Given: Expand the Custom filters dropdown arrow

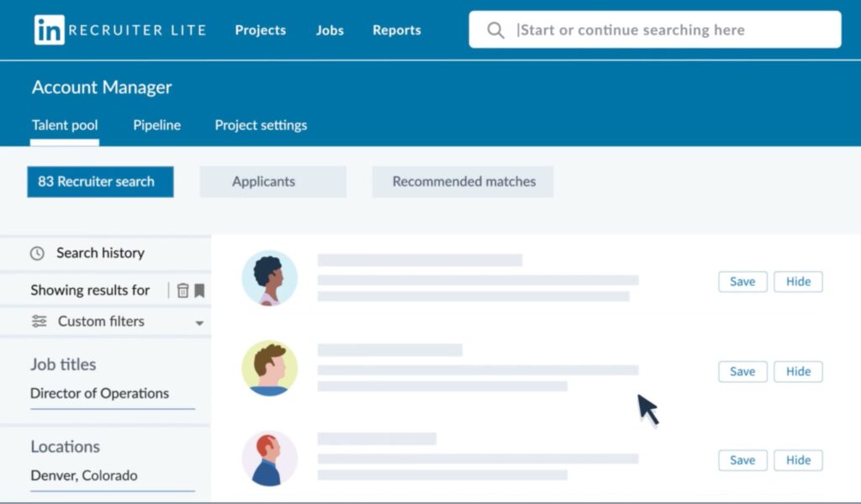Looking at the screenshot, I should (199, 322).
